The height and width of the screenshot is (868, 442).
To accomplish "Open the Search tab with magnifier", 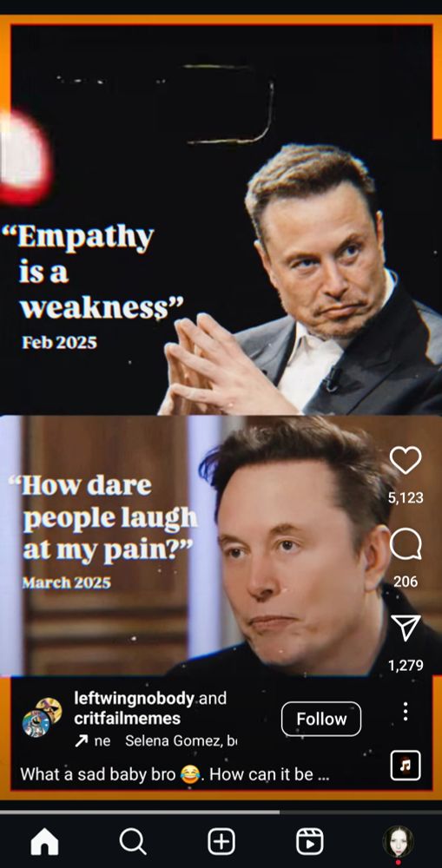I will coord(133,842).
